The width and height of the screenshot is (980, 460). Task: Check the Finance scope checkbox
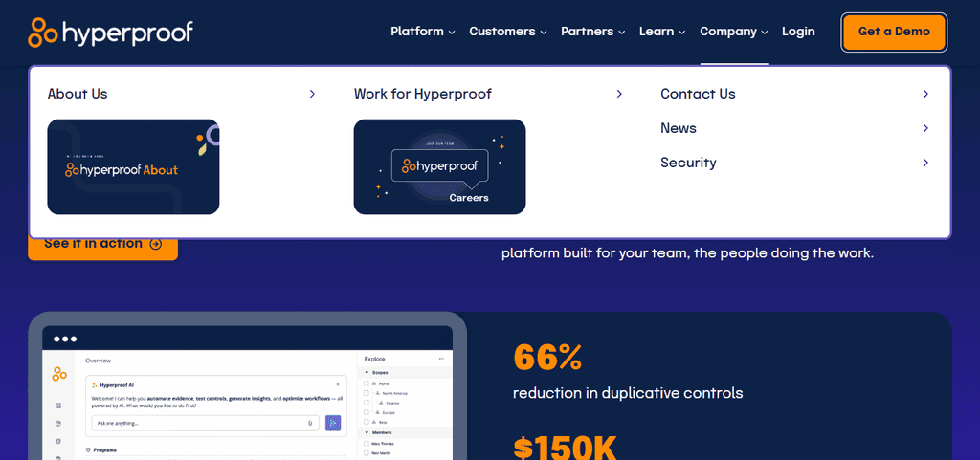(367, 403)
